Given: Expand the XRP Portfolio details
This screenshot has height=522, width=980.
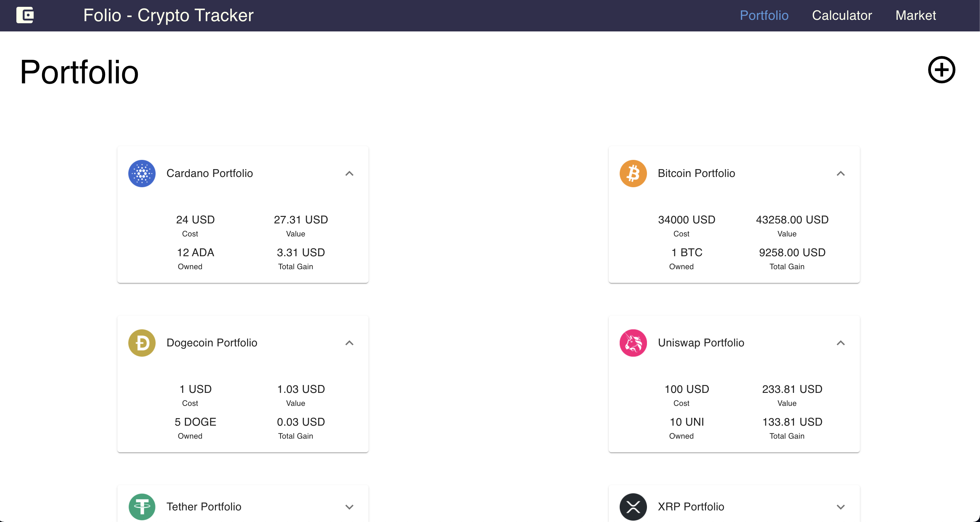Looking at the screenshot, I should pos(841,507).
